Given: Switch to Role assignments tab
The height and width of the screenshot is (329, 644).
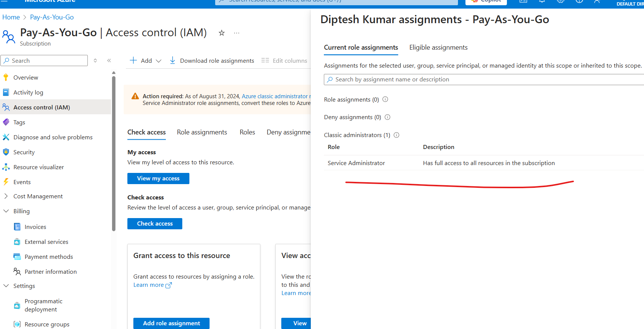Looking at the screenshot, I should click(202, 132).
